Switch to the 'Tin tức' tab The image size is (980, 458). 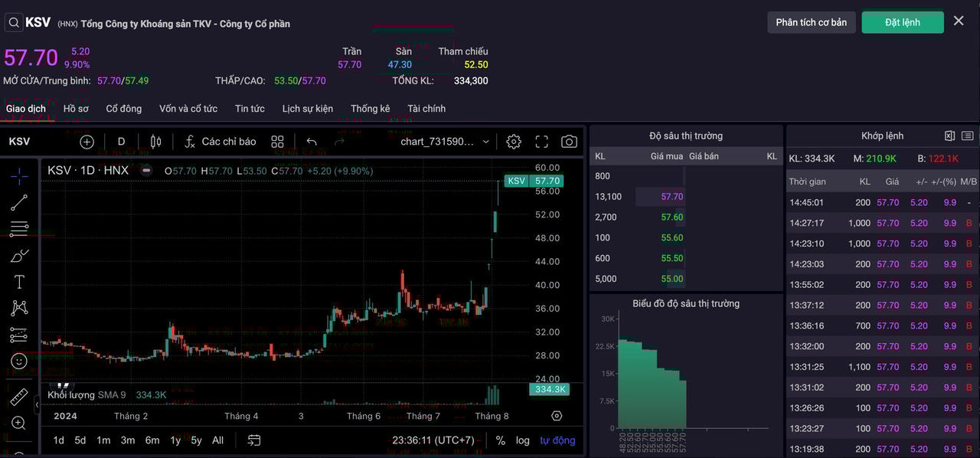(x=250, y=109)
